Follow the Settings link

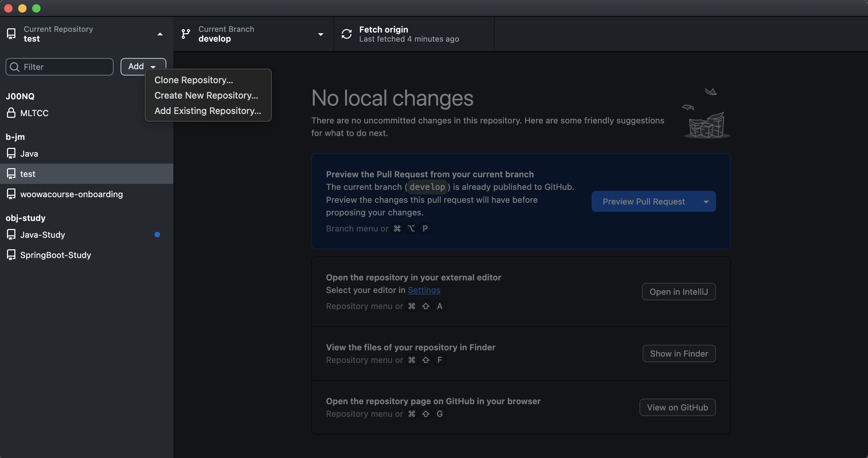pyautogui.click(x=424, y=290)
